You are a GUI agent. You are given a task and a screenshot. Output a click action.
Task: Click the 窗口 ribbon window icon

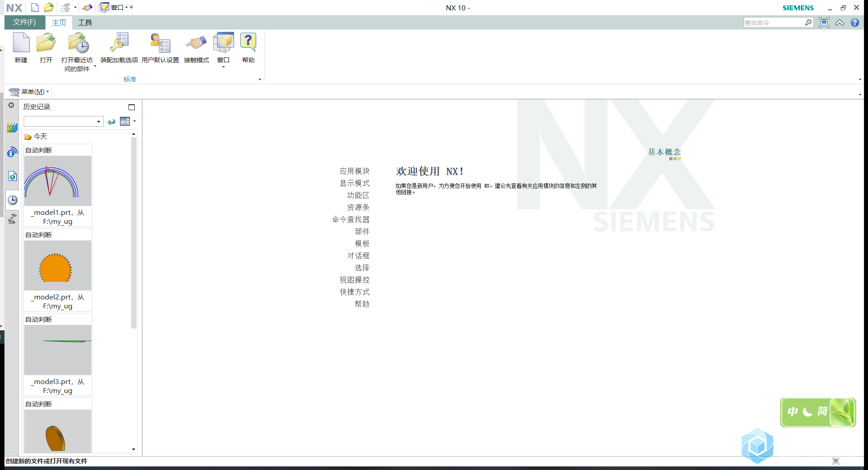223,43
